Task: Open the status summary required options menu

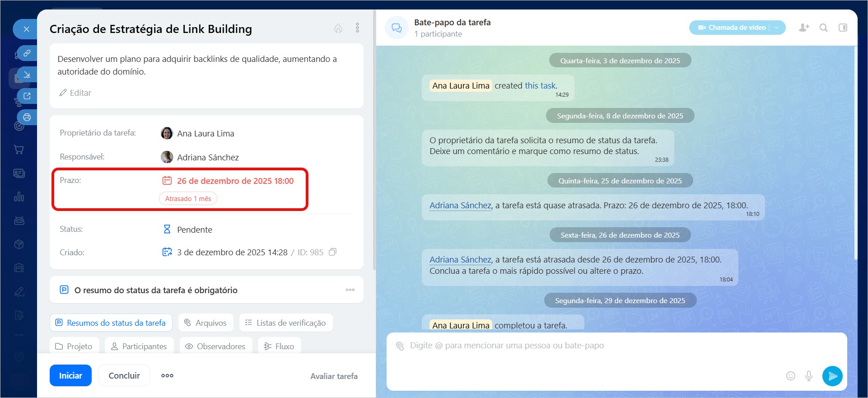Action: tap(350, 290)
